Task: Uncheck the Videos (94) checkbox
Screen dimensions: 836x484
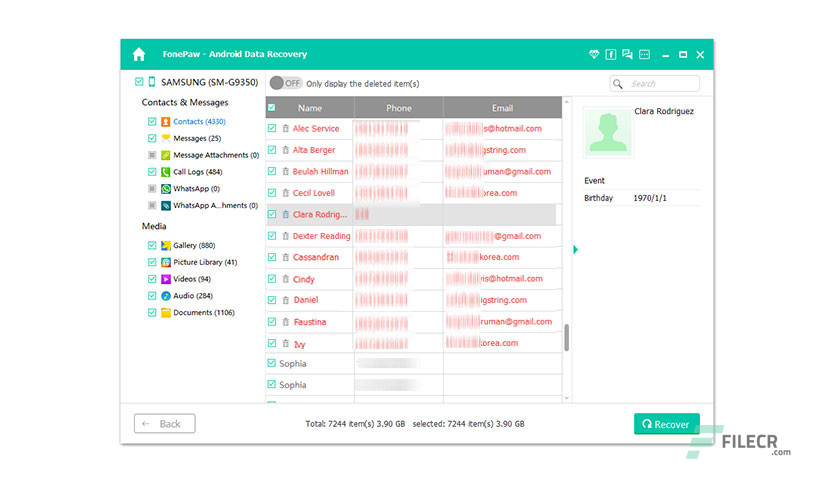Action: point(152,279)
